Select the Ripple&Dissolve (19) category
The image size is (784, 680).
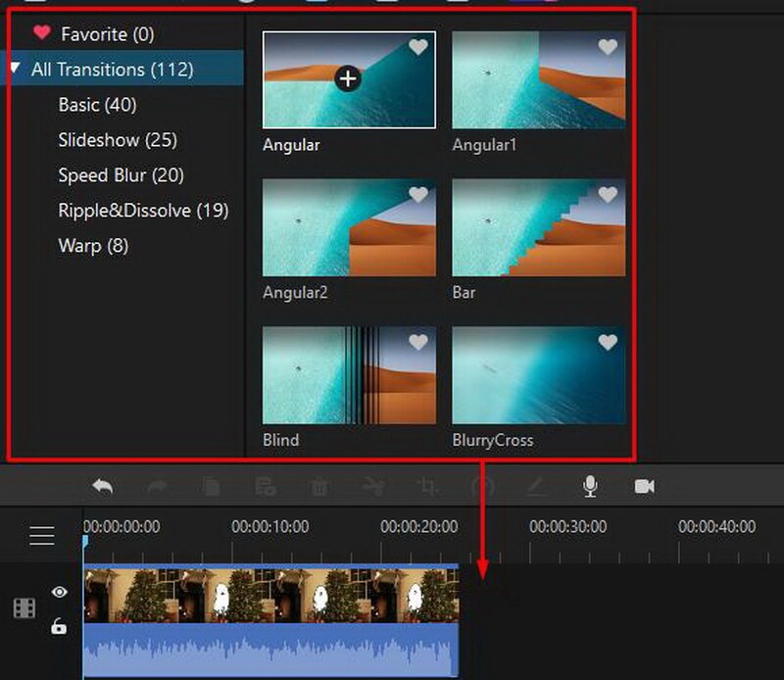click(x=143, y=210)
